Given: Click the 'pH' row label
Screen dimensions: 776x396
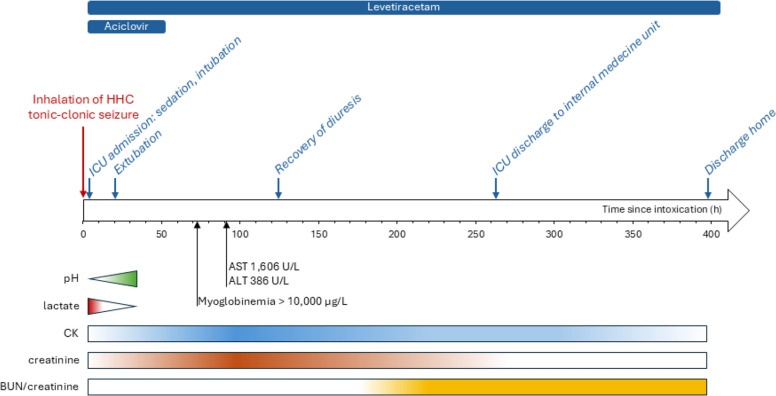Looking at the screenshot, I should pos(71,279).
